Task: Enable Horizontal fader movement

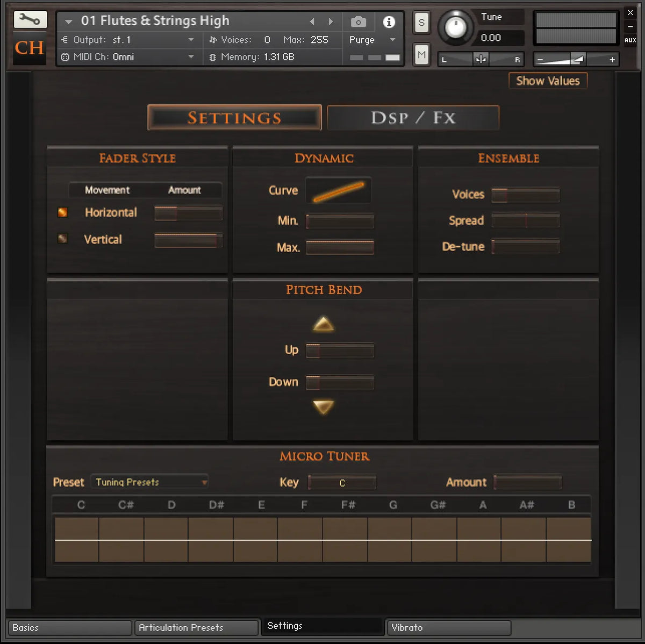Action: [63, 212]
